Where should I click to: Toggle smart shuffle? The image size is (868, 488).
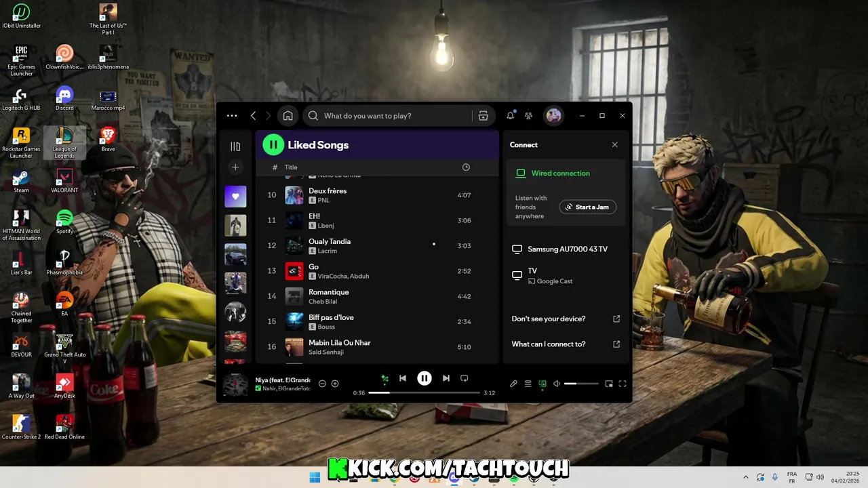(384, 378)
